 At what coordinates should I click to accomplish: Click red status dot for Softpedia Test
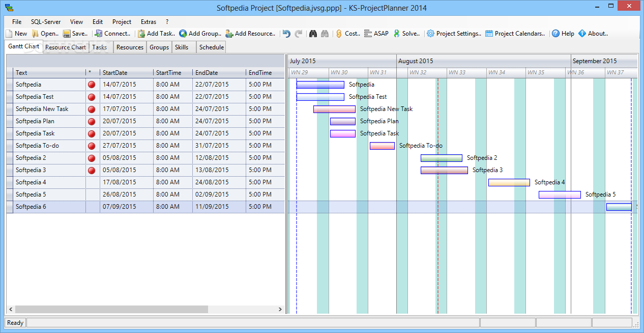pyautogui.click(x=92, y=97)
